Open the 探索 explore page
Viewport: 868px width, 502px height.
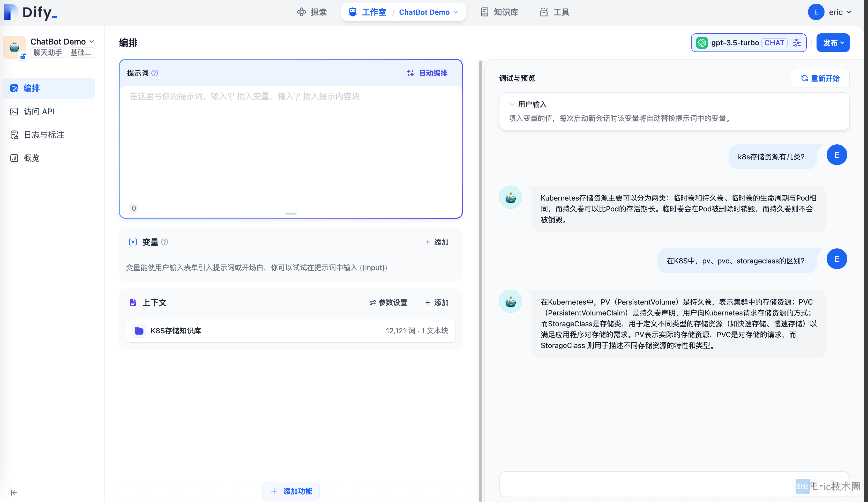[x=312, y=12]
